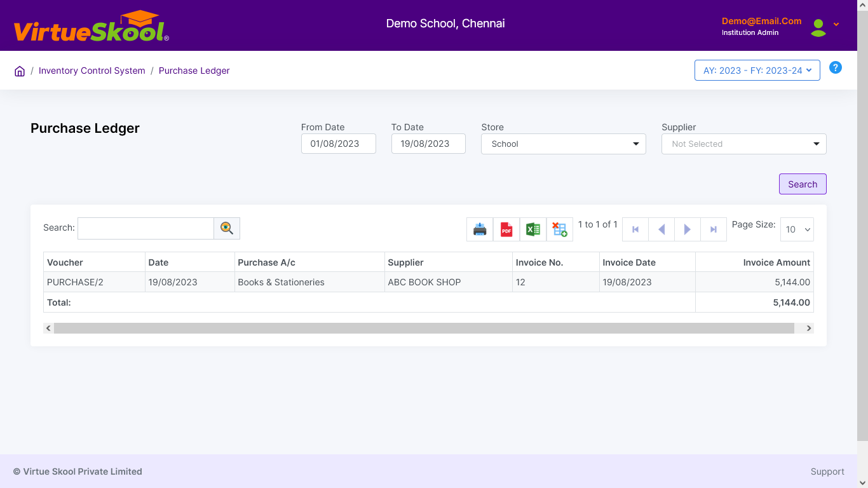Open Inventory Control System breadcrumb link
Viewport: 868px width, 488px height.
92,71
